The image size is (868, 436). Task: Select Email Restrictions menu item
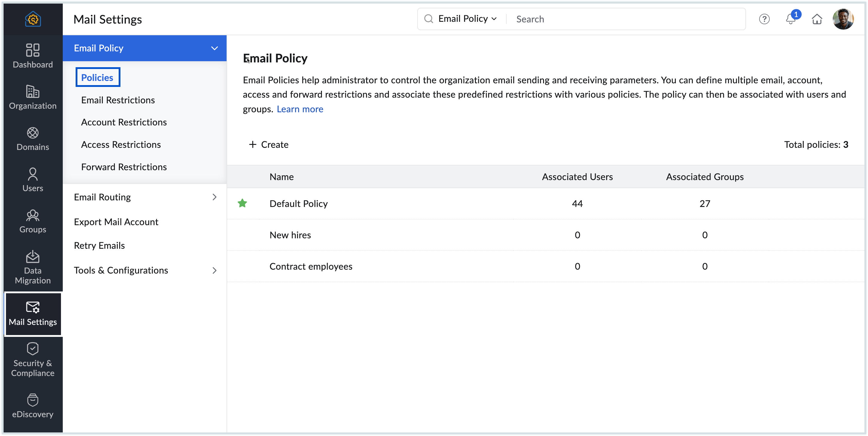point(118,100)
